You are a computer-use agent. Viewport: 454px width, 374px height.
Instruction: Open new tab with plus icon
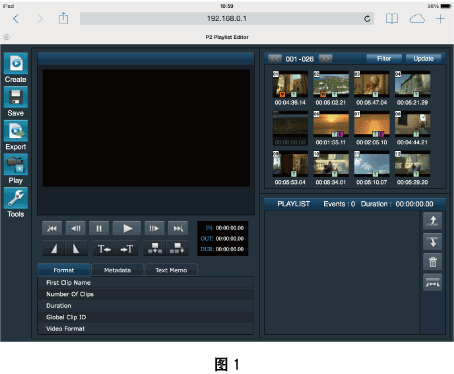pyautogui.click(x=440, y=19)
